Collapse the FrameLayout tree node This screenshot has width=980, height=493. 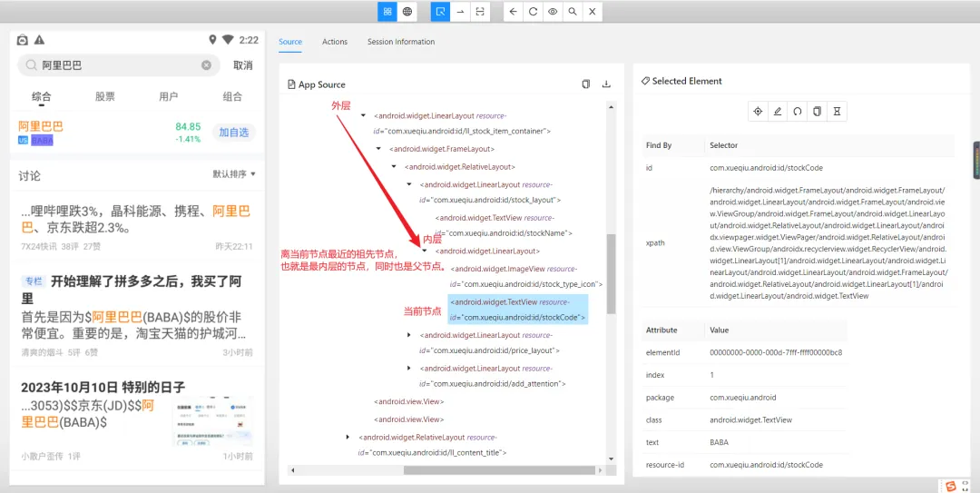(x=378, y=149)
